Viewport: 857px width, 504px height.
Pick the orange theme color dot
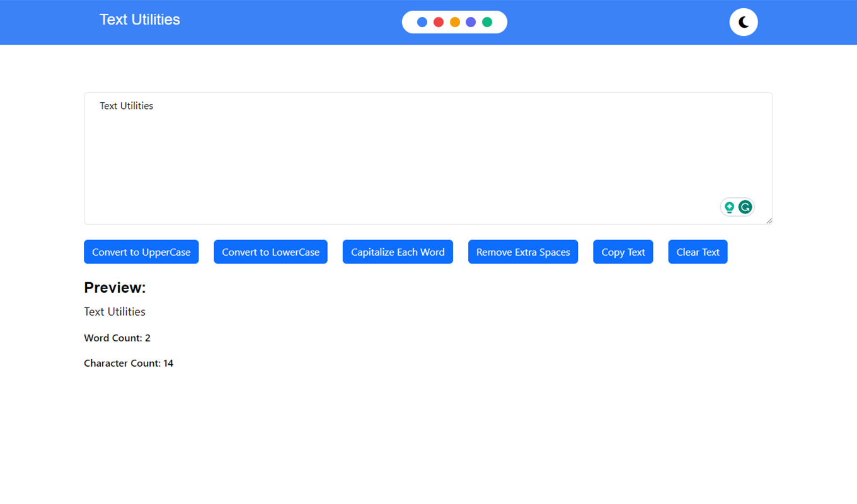pos(455,22)
